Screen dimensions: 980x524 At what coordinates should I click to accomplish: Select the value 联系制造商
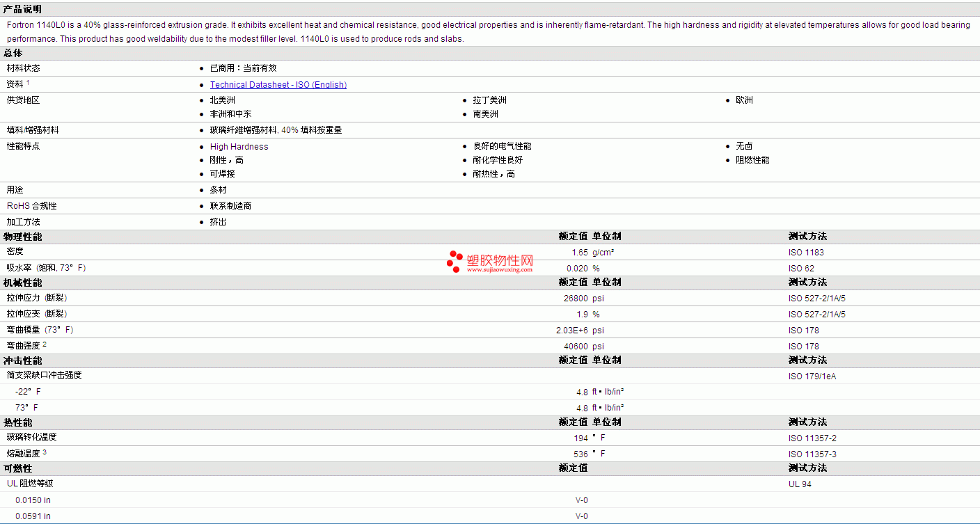click(x=231, y=206)
